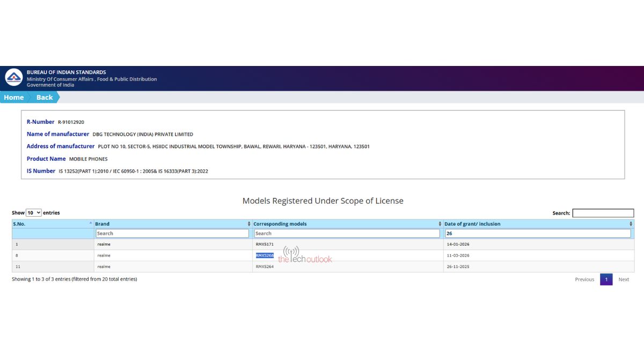Screen dimensions: 644x362
Task: Click the Bureau of Indian Standards title
Action: pyautogui.click(x=67, y=72)
